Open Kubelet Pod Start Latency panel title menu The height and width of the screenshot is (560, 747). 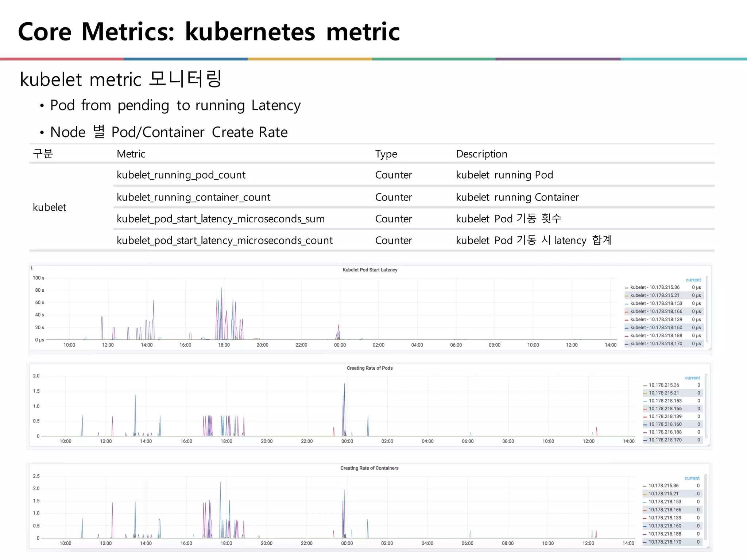click(x=369, y=270)
